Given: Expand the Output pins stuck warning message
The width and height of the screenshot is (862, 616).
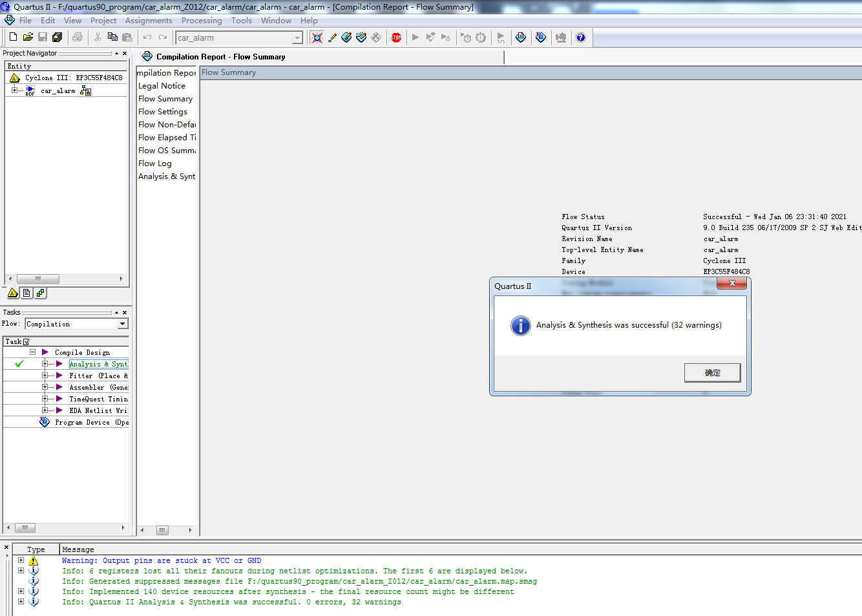Looking at the screenshot, I should pos(21,560).
